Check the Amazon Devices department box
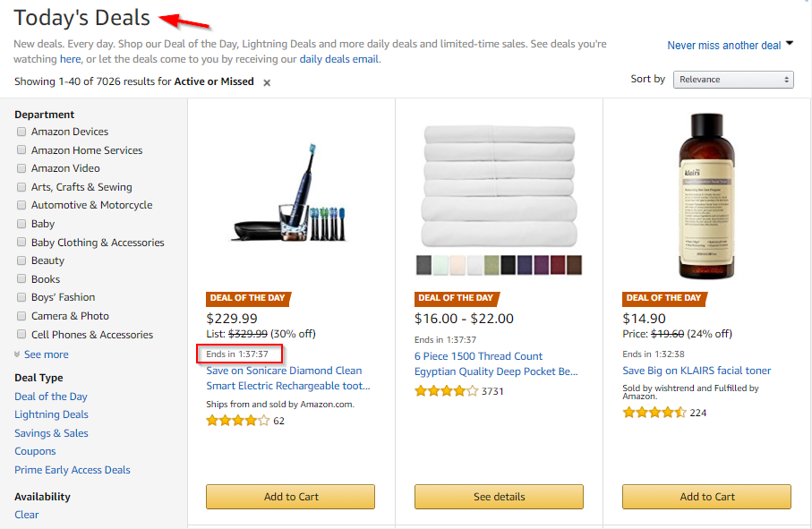Screen dimensions: 812x529 [21, 132]
